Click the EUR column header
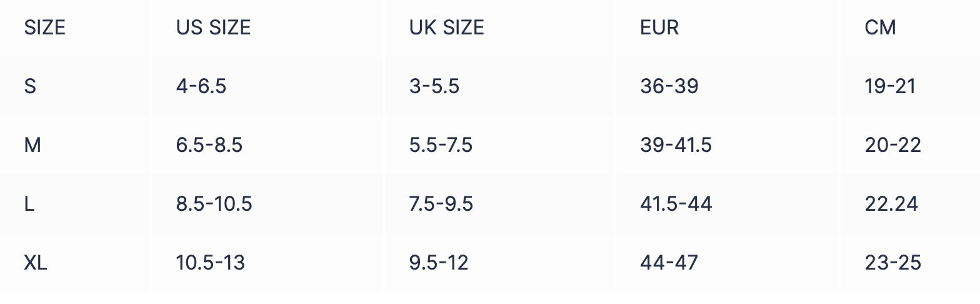Image resolution: width=980 pixels, height=304 pixels. (x=659, y=28)
